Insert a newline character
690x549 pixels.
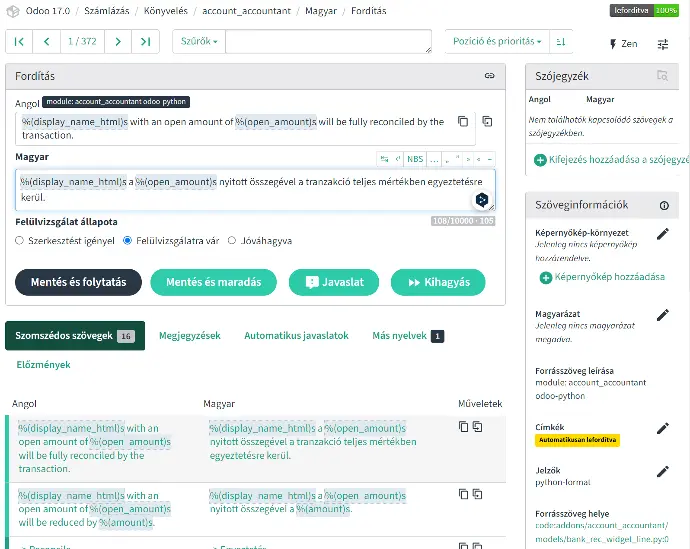[x=397, y=159]
